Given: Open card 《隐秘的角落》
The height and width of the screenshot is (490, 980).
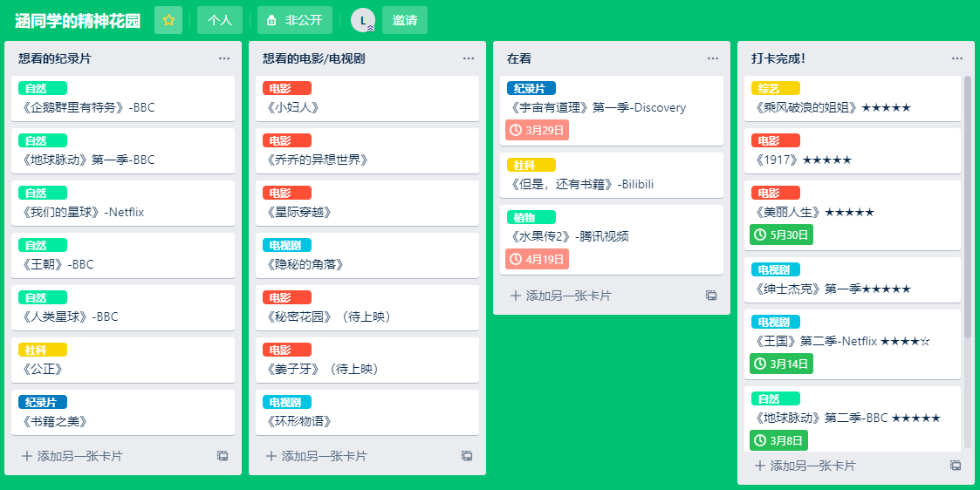Looking at the screenshot, I should click(x=367, y=255).
